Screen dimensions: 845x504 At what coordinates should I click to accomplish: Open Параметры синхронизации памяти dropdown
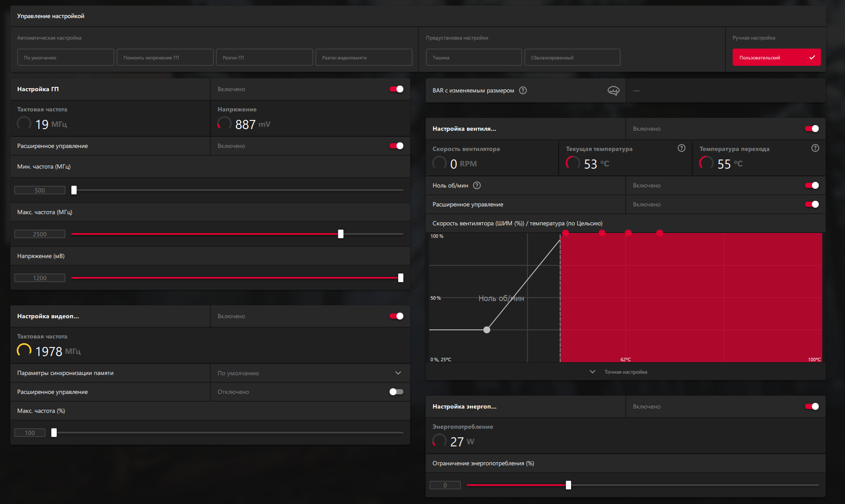pos(310,373)
